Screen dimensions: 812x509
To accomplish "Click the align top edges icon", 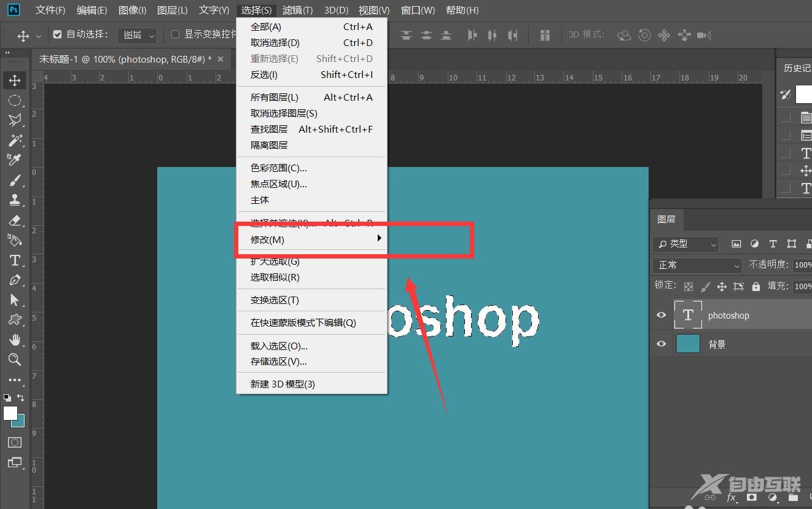I will pyautogui.click(x=406, y=35).
